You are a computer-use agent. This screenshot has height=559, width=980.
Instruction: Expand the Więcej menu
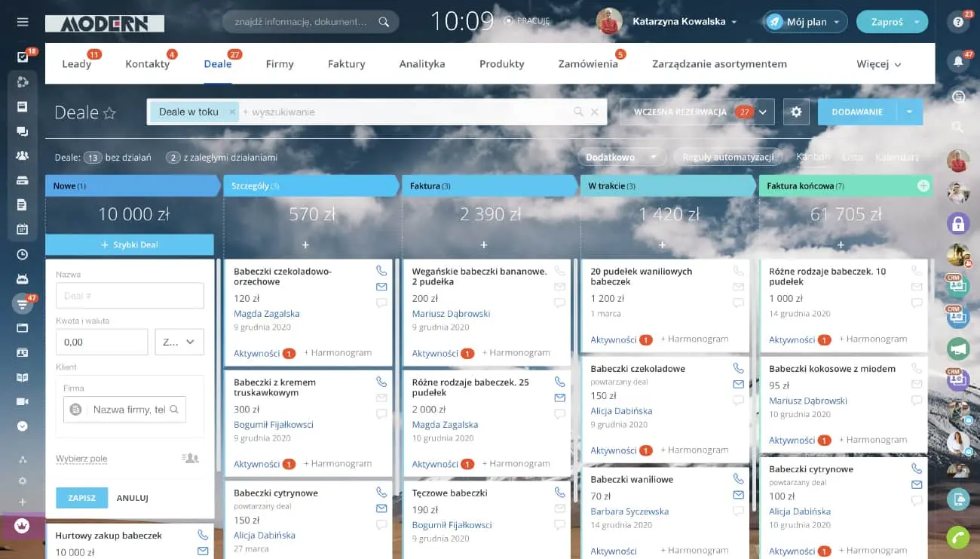(x=879, y=64)
